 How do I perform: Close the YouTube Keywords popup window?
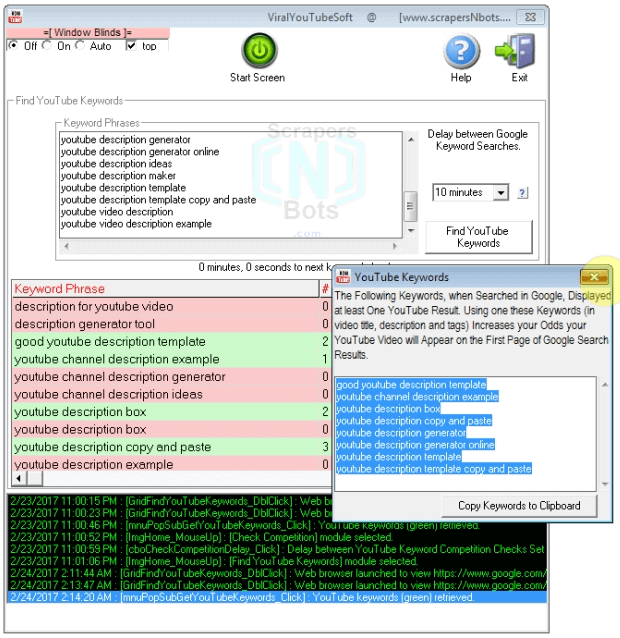(x=594, y=277)
